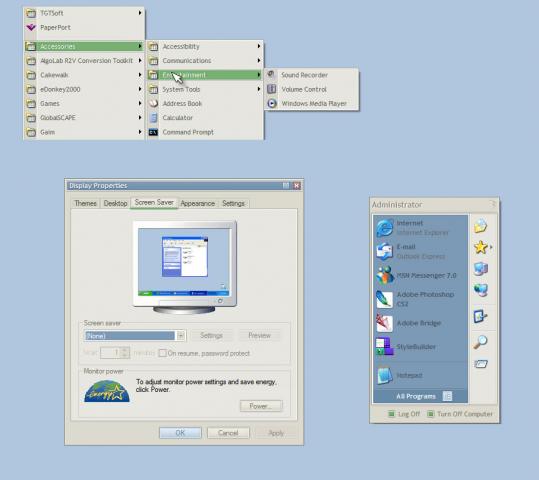The height and width of the screenshot is (480, 539).
Task: Click the Adobe Photoshop CS2 feather icon
Action: point(384,299)
